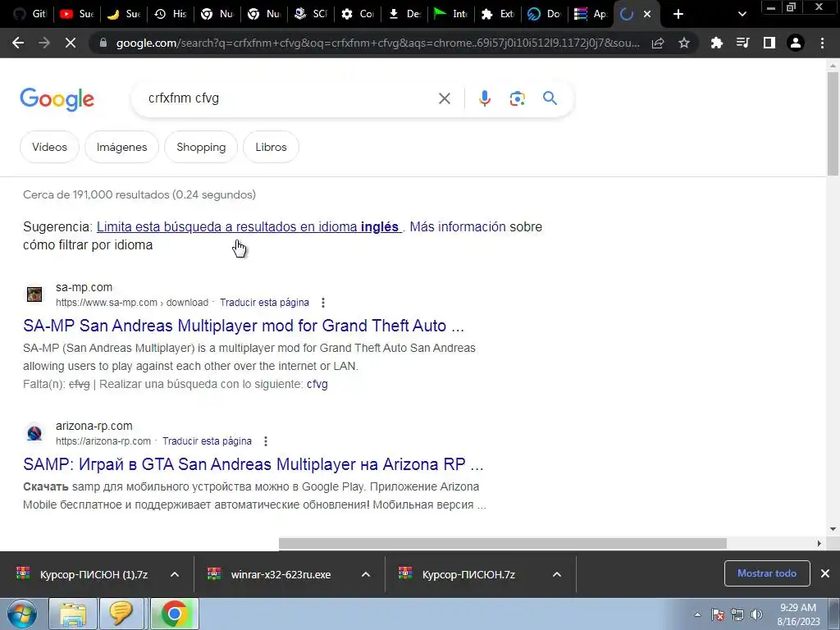Screen dimensions: 840x630
Task: Open the options dots for the sa-mp.com result
Action: pos(323,303)
